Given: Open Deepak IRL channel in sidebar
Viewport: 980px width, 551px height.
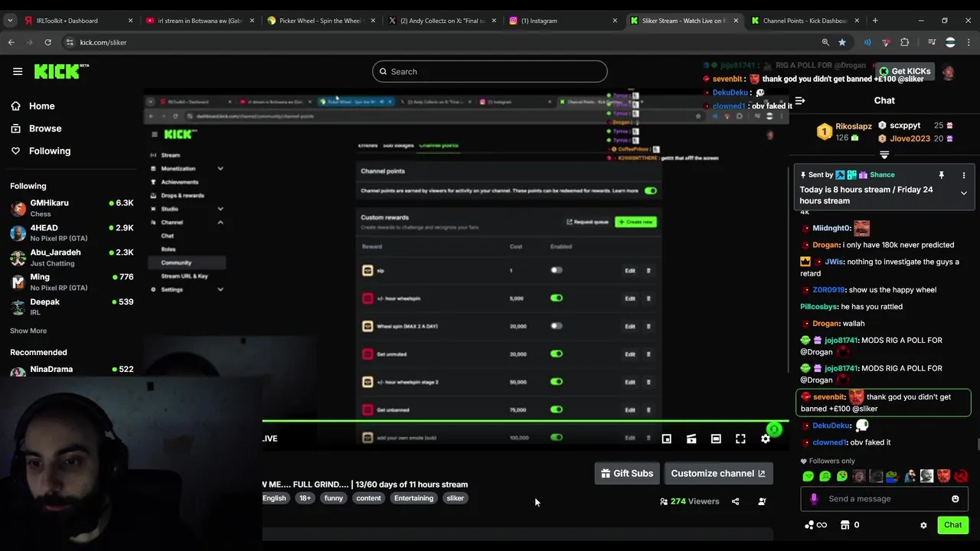Looking at the screenshot, I should point(72,307).
